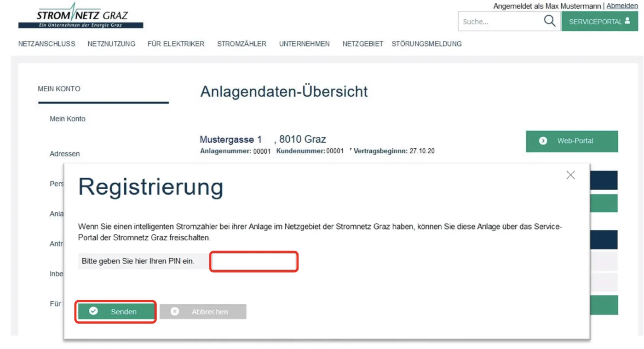644x349 pixels.
Task: Open the STÖRUNGSMELDUNG menu
Action: 426,44
